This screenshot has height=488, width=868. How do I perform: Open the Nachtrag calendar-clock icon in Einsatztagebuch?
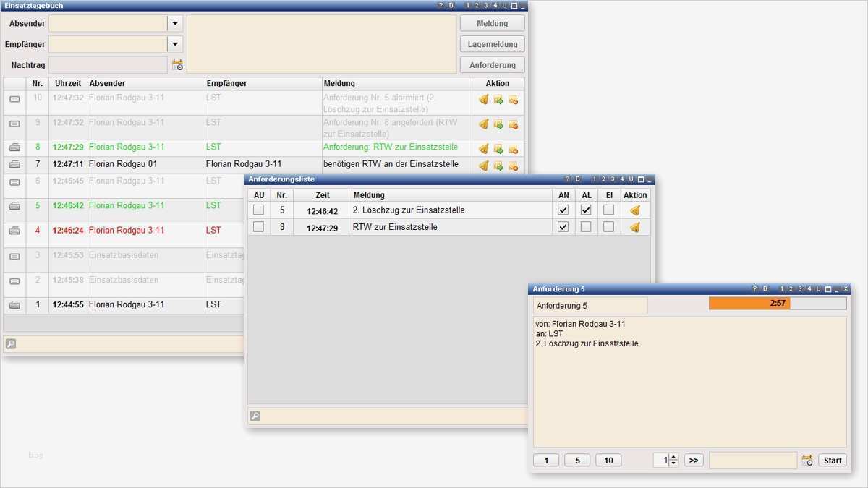click(177, 65)
